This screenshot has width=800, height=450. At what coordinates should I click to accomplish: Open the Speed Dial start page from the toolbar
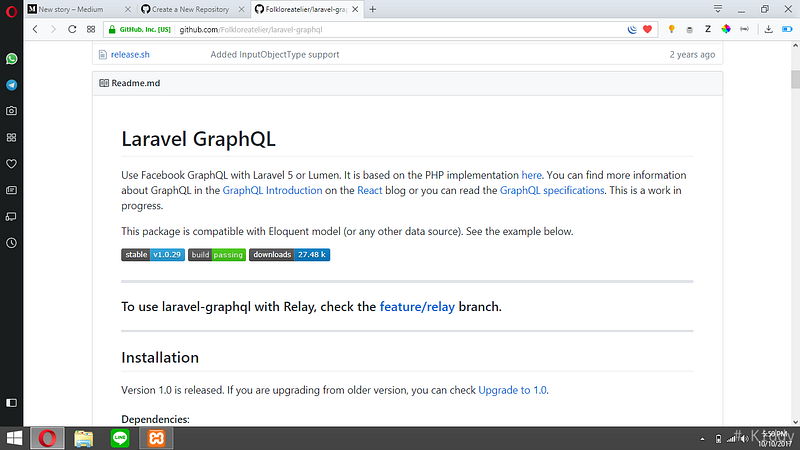pyautogui.click(x=91, y=30)
